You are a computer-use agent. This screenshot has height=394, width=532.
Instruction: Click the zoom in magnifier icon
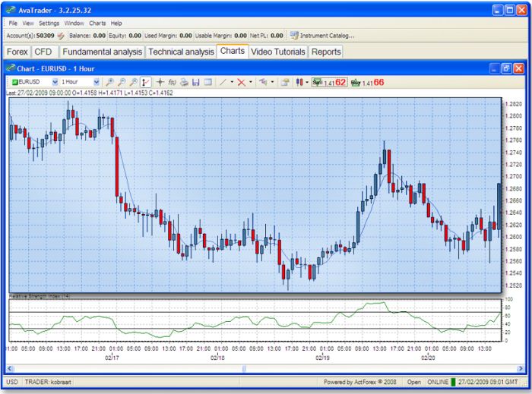(110, 82)
